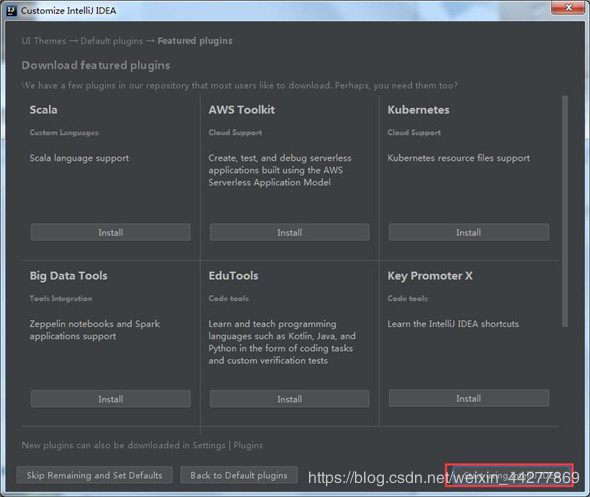This screenshot has width=590, height=497.
Task: Click Cloud Support label under AWS Toolkit
Action: [x=235, y=132]
